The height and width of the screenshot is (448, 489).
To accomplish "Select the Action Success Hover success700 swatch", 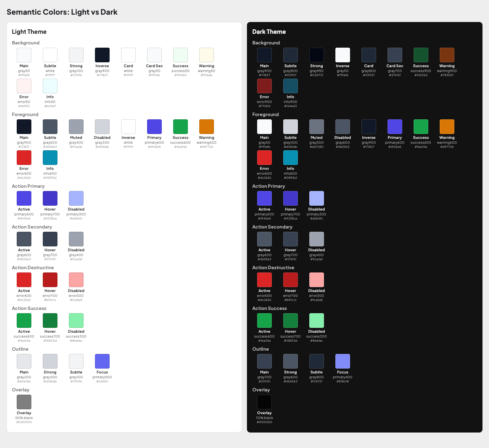I will pos(50,321).
